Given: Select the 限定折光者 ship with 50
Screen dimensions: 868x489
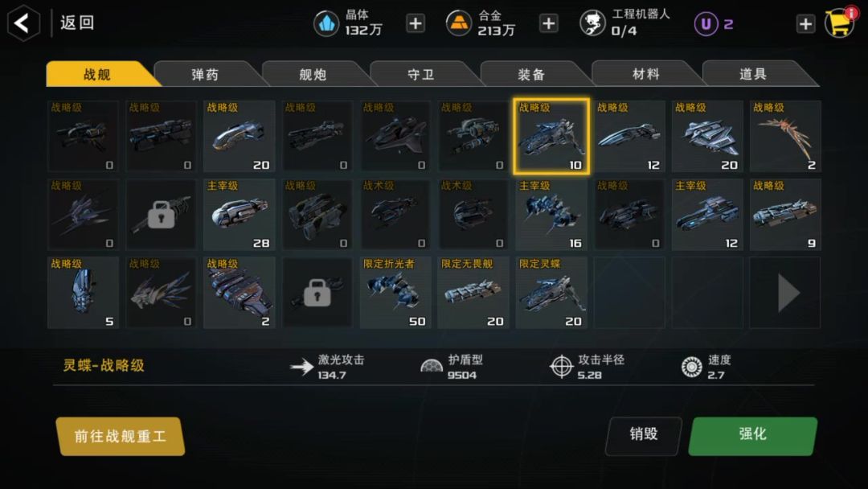Looking at the screenshot, I should [395, 293].
